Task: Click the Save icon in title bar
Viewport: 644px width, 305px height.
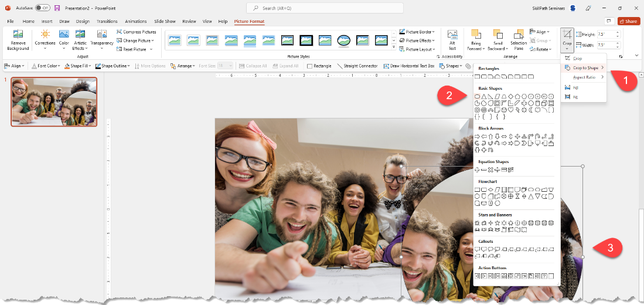Action: [57, 8]
